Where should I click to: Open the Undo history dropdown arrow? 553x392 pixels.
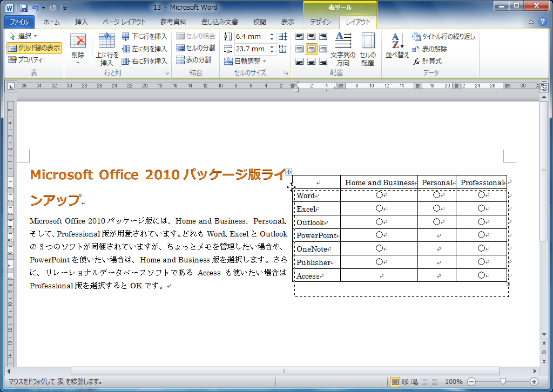pos(43,8)
